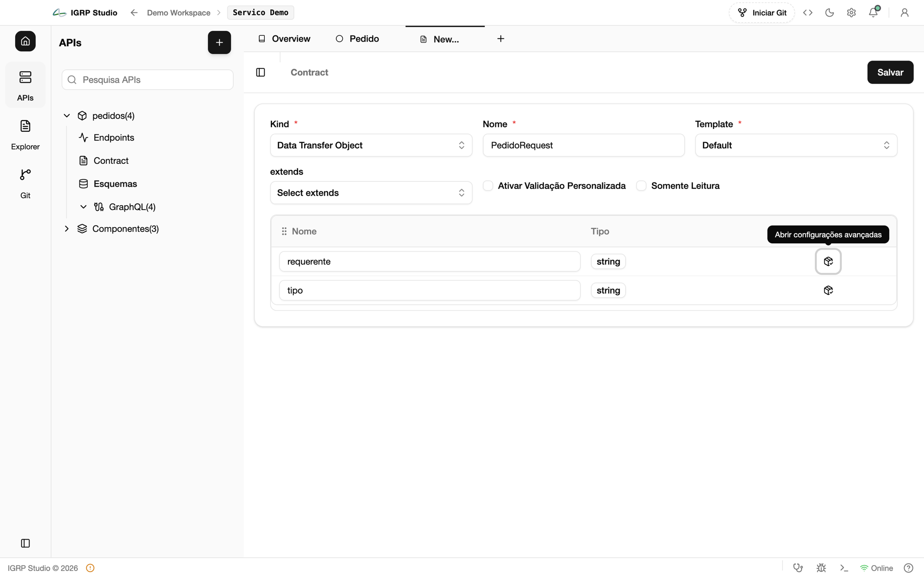Click the string type badge for requerente

pyautogui.click(x=608, y=262)
